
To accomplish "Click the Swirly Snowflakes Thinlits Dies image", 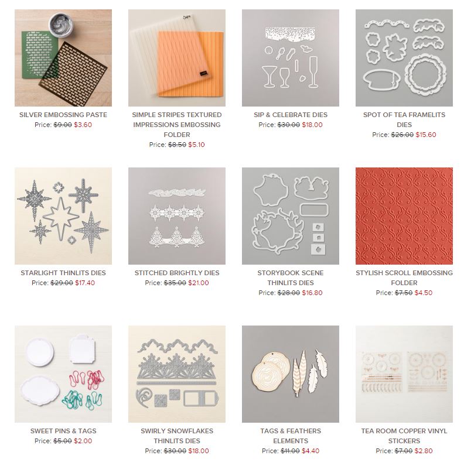I will point(177,374).
